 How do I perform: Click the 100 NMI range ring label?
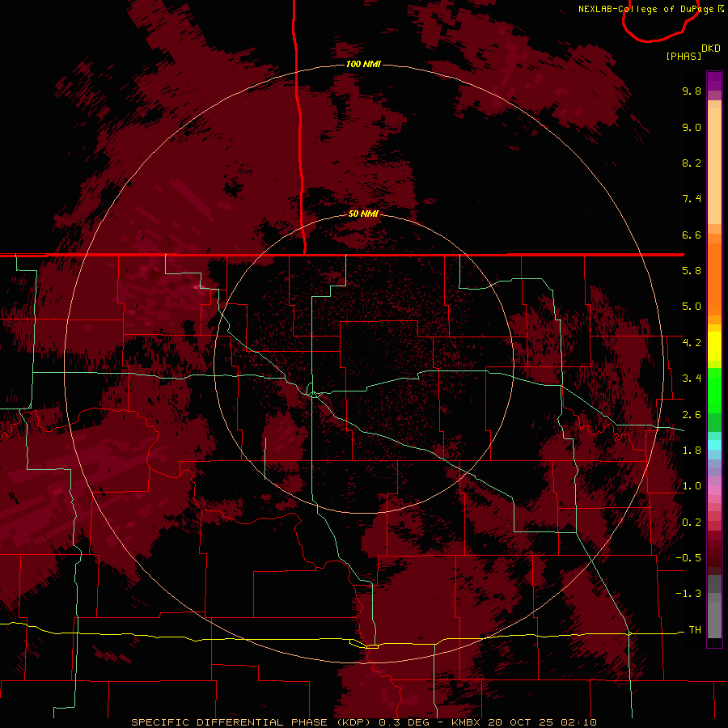pyautogui.click(x=363, y=64)
